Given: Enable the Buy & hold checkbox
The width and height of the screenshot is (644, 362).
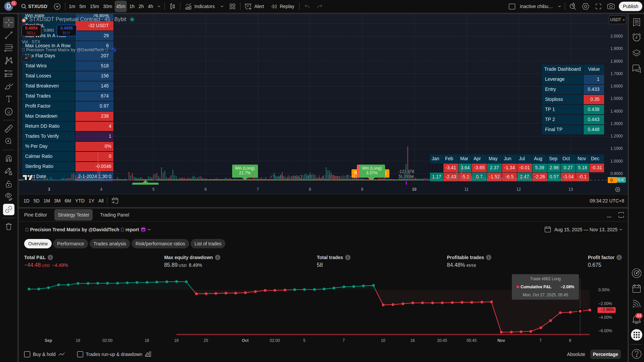Looking at the screenshot, I should tap(27, 354).
